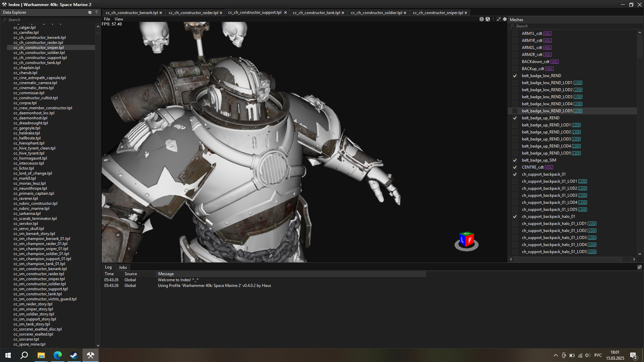
Task: Launch Microsoft Edge from taskbar
Action: (x=57, y=355)
